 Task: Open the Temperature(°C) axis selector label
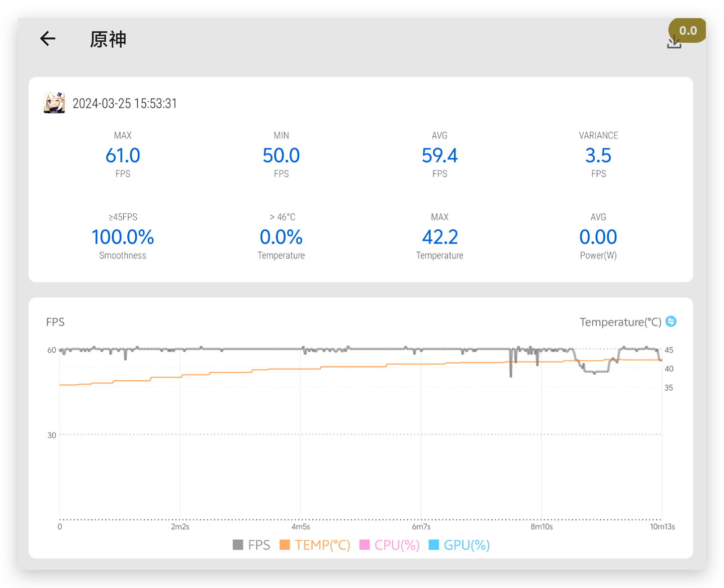tap(620, 322)
